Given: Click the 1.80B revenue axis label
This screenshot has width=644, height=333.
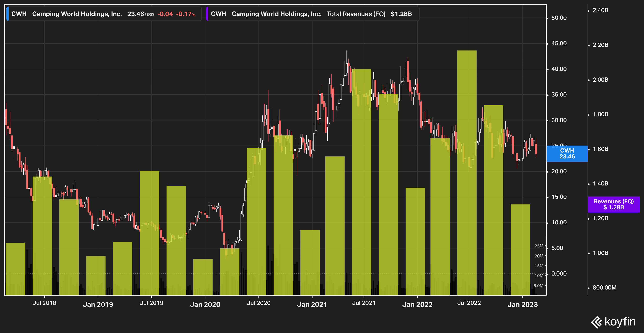Looking at the screenshot, I should pyautogui.click(x=601, y=114).
